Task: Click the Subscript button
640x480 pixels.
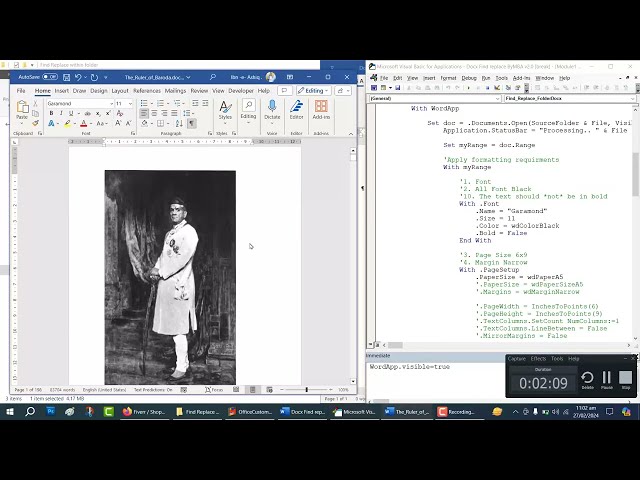Action: tap(98, 113)
